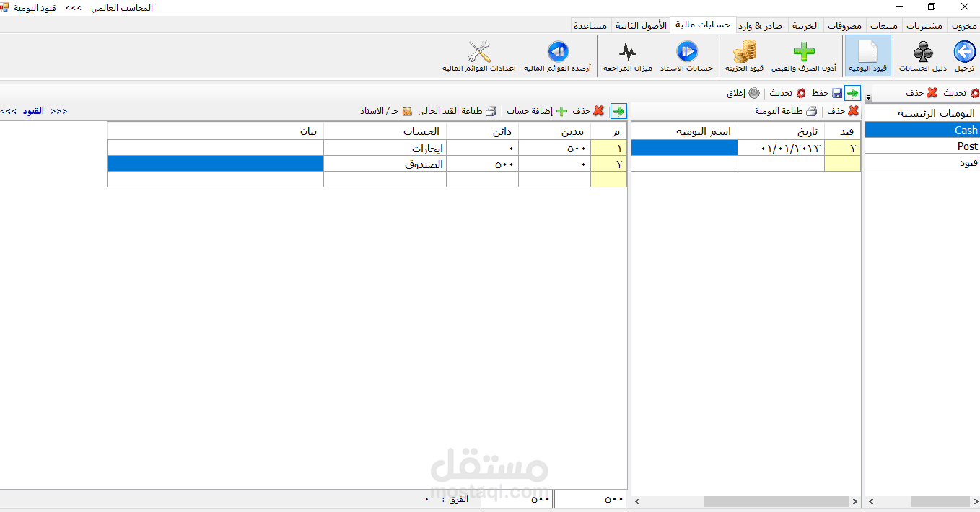Click the green arrow beside حفظ

click(x=853, y=93)
